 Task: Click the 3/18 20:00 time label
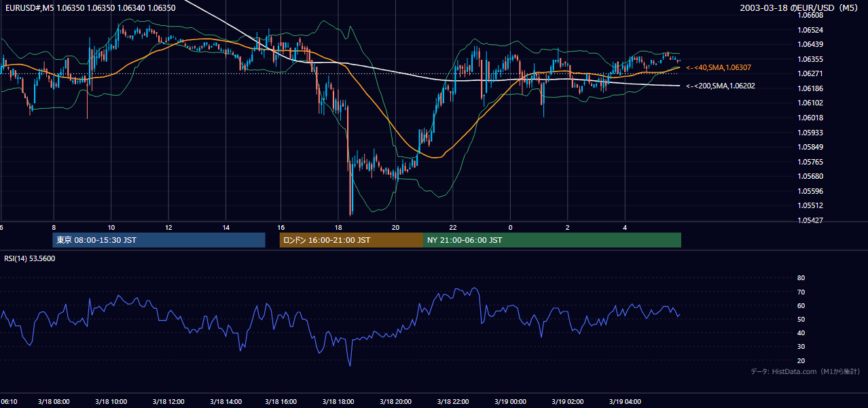pos(396,402)
